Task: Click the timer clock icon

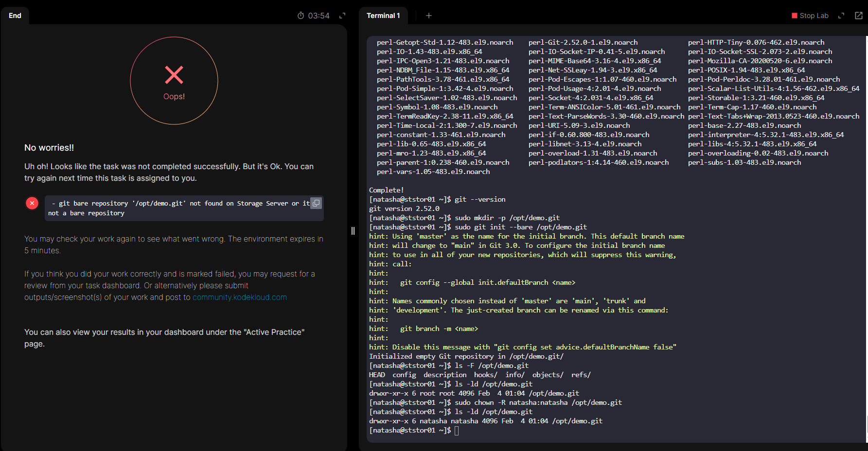Action: pos(301,16)
